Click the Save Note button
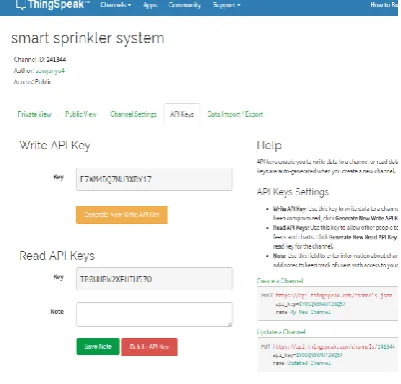The width and height of the screenshot is (401, 384). pos(98,347)
